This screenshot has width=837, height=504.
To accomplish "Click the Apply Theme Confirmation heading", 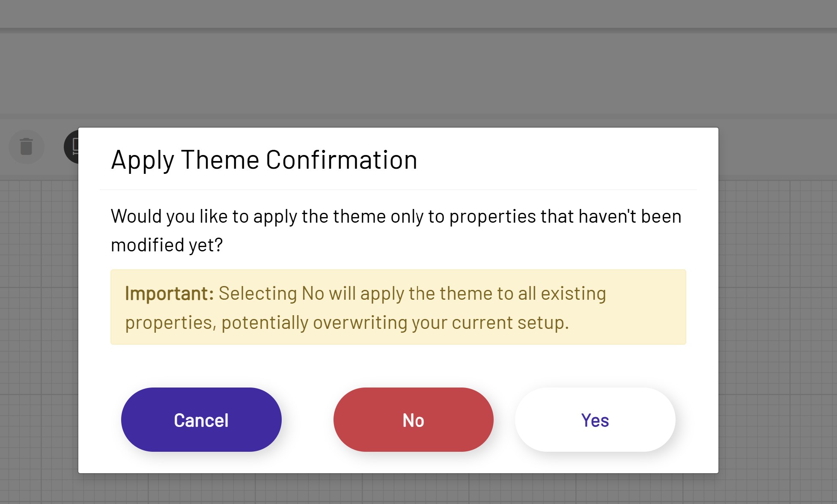I will 264,159.
